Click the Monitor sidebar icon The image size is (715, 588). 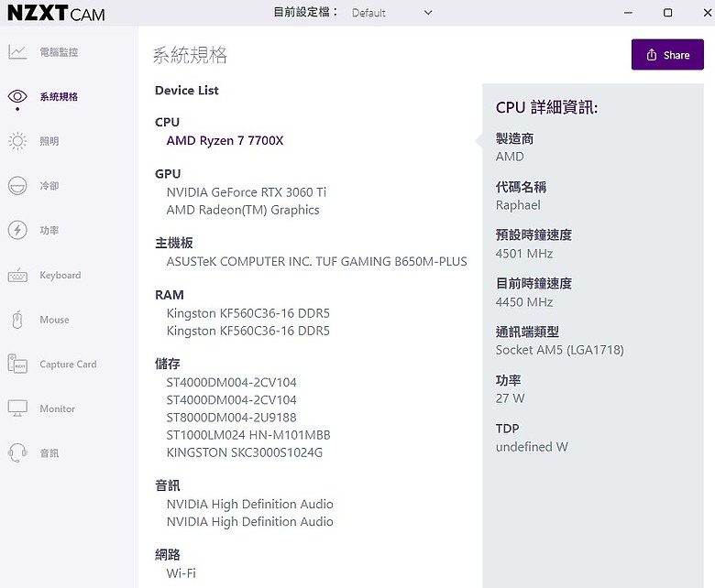click(x=17, y=408)
